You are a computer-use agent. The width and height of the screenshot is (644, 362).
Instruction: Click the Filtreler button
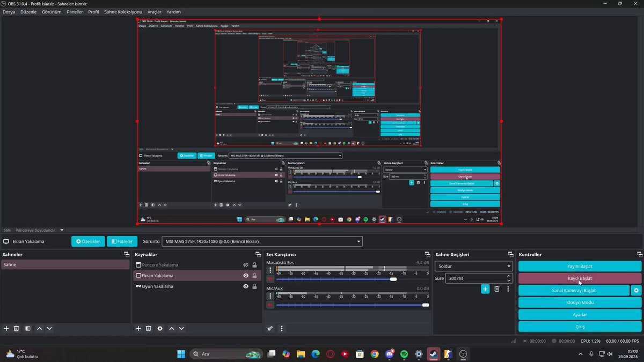click(121, 241)
